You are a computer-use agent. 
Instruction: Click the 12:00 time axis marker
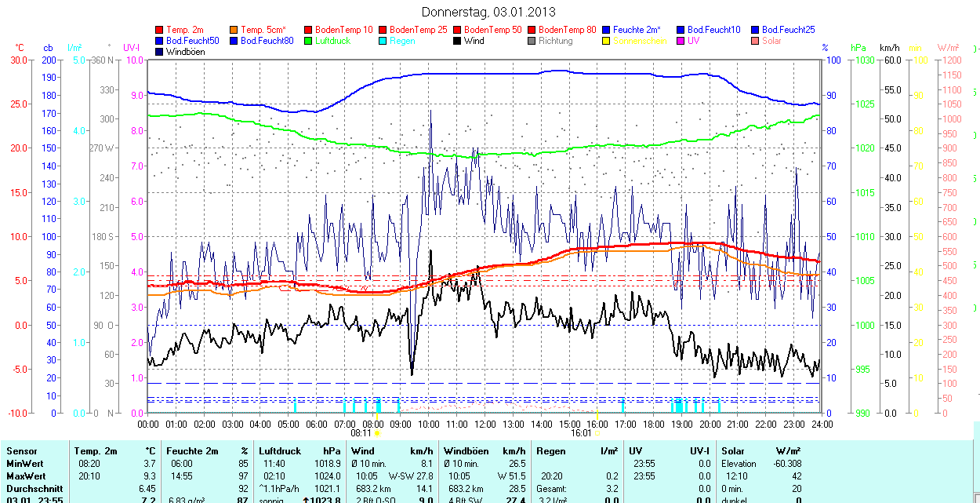pos(485,424)
